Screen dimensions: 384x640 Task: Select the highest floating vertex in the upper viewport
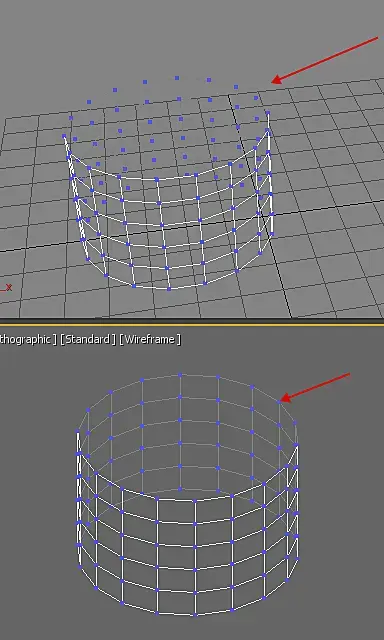click(177, 78)
